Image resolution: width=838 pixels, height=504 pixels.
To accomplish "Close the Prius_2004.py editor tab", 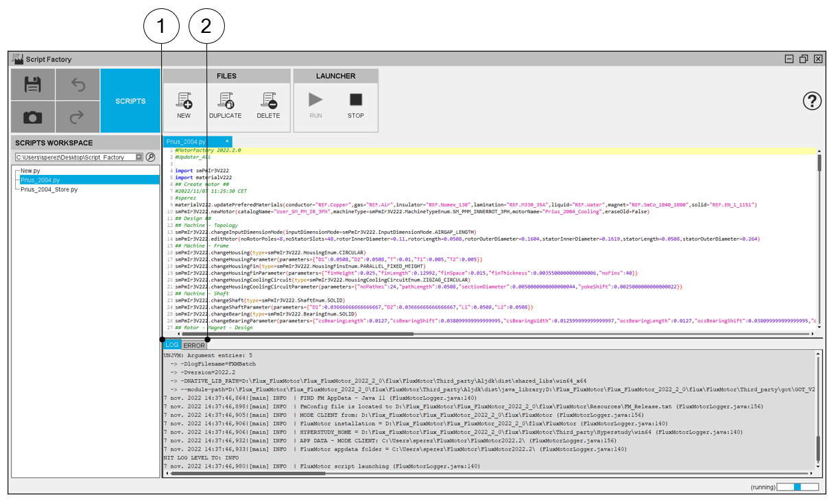I will pos(227,141).
